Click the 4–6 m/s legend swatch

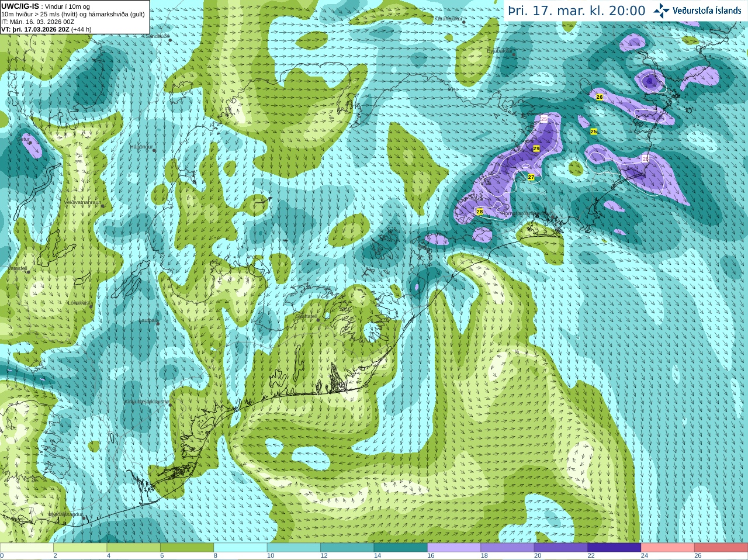click(x=133, y=548)
